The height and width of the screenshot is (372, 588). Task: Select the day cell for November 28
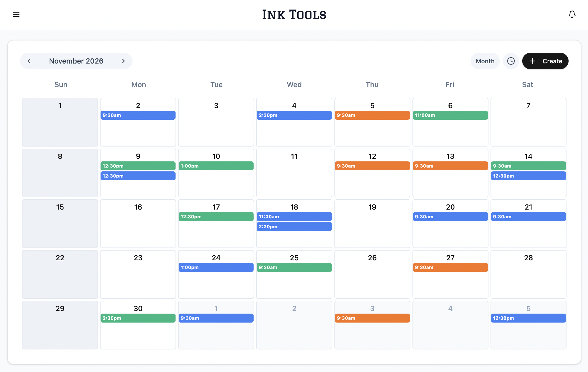(528, 274)
